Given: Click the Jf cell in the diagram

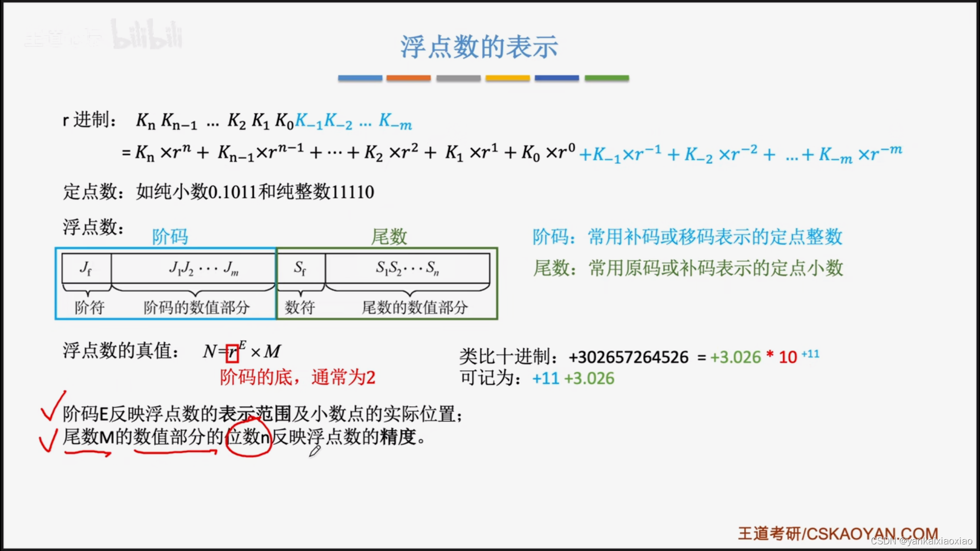Looking at the screenshot, I should [86, 268].
